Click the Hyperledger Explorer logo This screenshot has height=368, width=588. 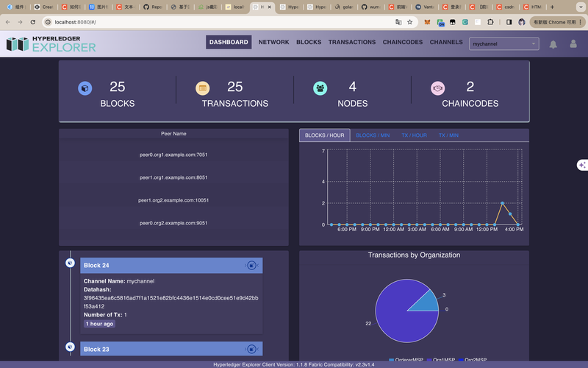51,44
